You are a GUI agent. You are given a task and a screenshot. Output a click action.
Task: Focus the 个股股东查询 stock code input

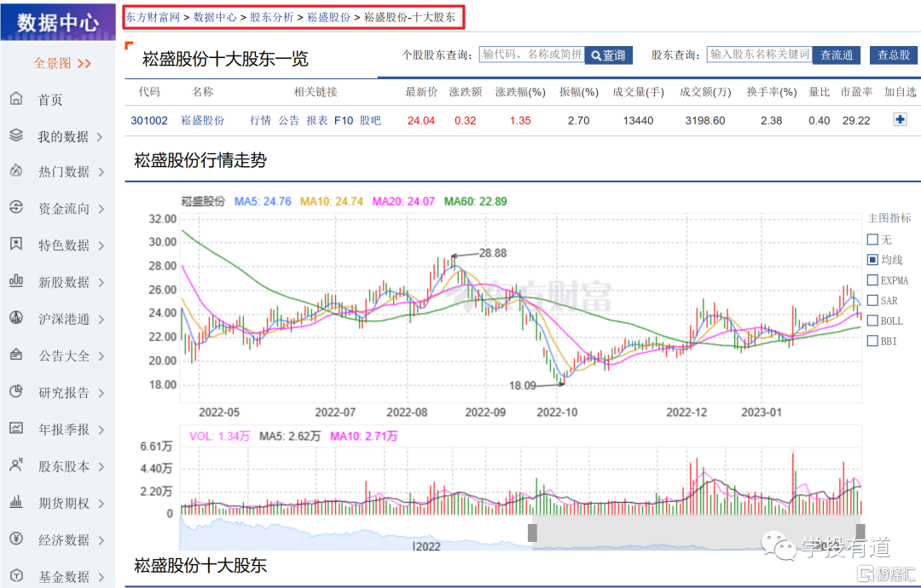click(531, 55)
